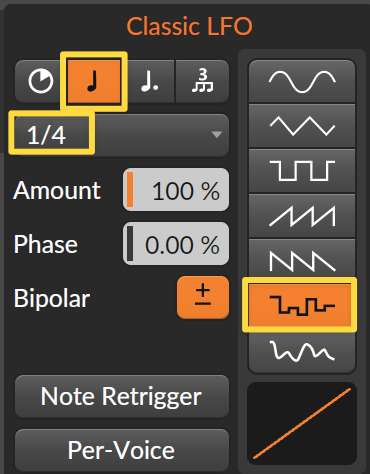Select the smooth random noise waveform
Image resolution: width=370 pixels, height=474 pixels.
[x=302, y=351]
